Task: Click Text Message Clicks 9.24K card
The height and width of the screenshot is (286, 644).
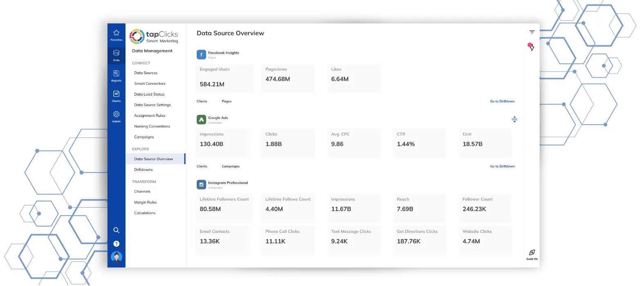Action: pyautogui.click(x=354, y=241)
